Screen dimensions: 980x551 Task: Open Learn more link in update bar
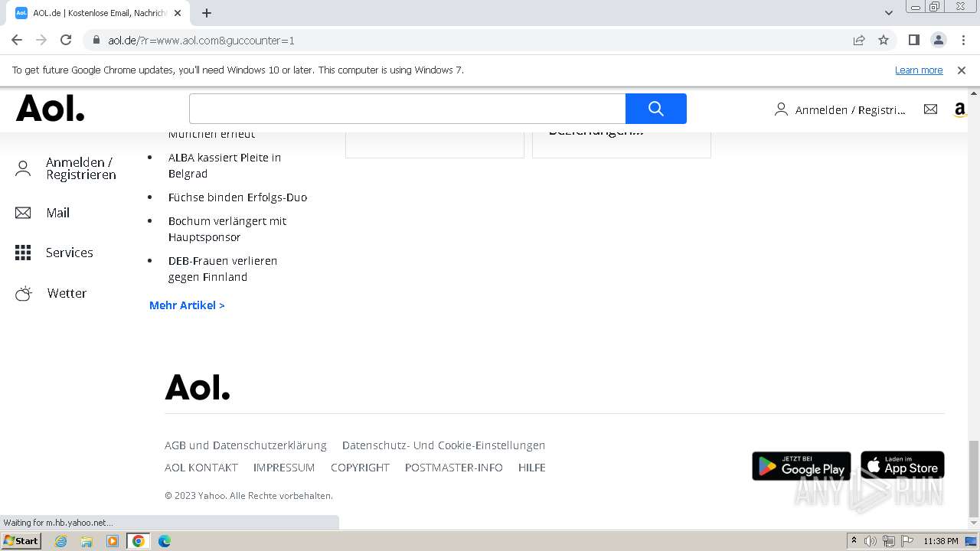(919, 70)
